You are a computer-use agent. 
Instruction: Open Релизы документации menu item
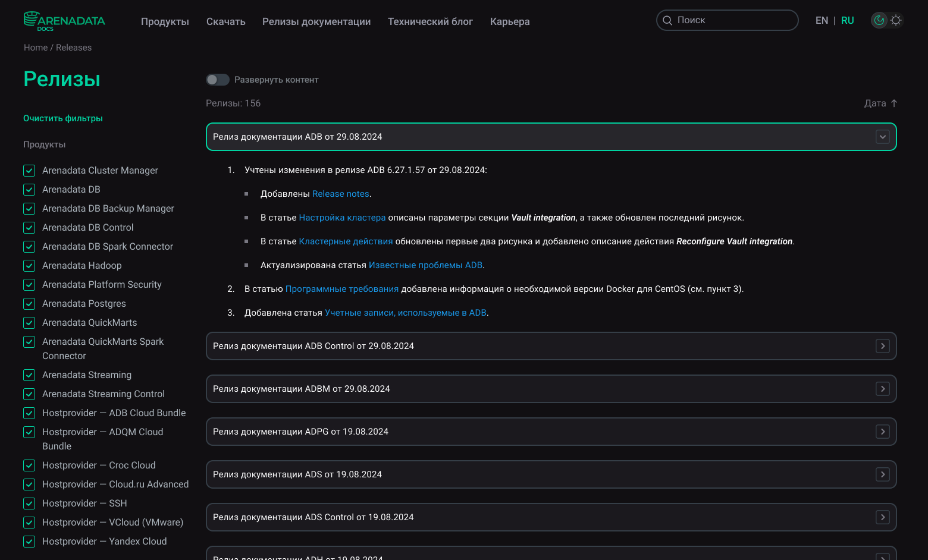(x=316, y=21)
